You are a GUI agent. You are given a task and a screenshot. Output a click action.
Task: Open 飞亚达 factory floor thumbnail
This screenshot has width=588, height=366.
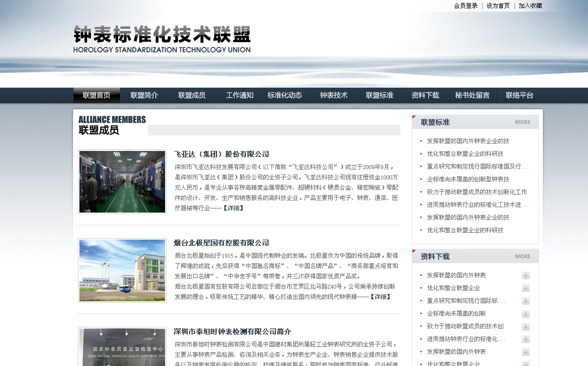point(122,182)
